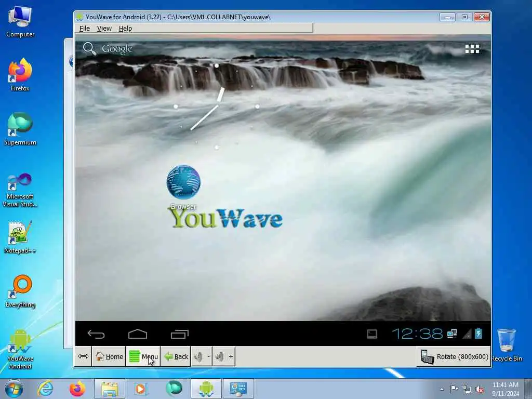The width and height of the screenshot is (532, 399).
Task: Close the YouWave window
Action: point(482,17)
